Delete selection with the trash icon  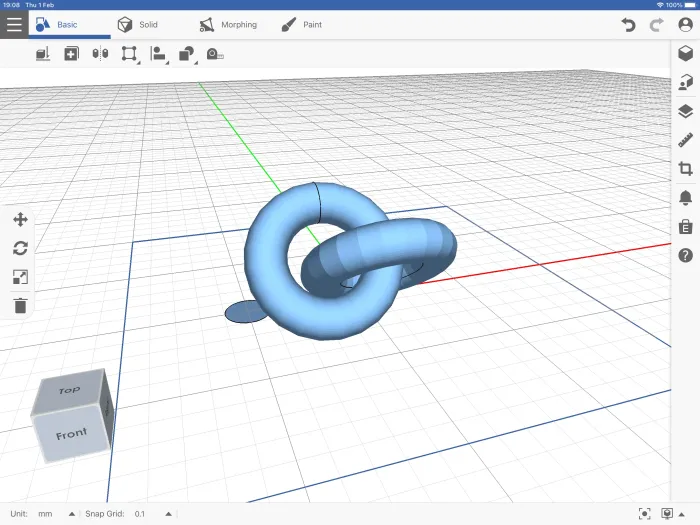20,306
